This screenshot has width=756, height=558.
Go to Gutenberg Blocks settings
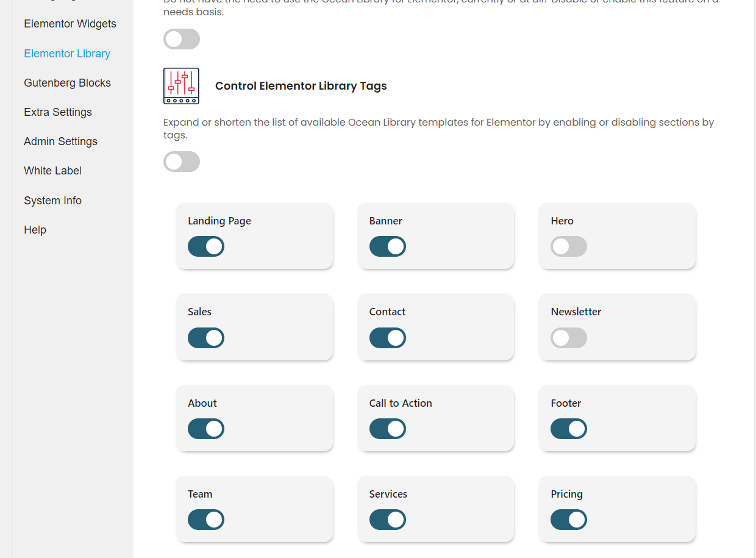pyautogui.click(x=67, y=83)
